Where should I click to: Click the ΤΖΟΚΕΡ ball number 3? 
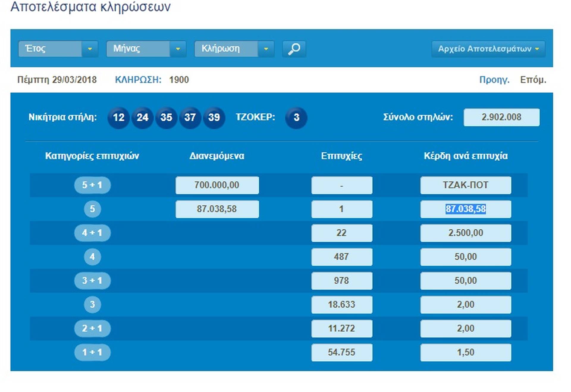click(x=296, y=117)
